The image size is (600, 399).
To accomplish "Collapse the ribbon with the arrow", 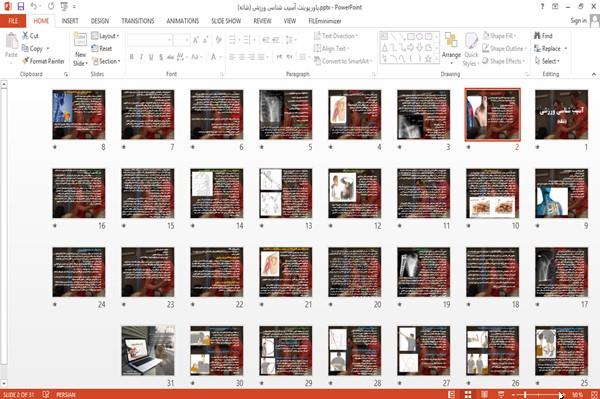I will [x=593, y=74].
